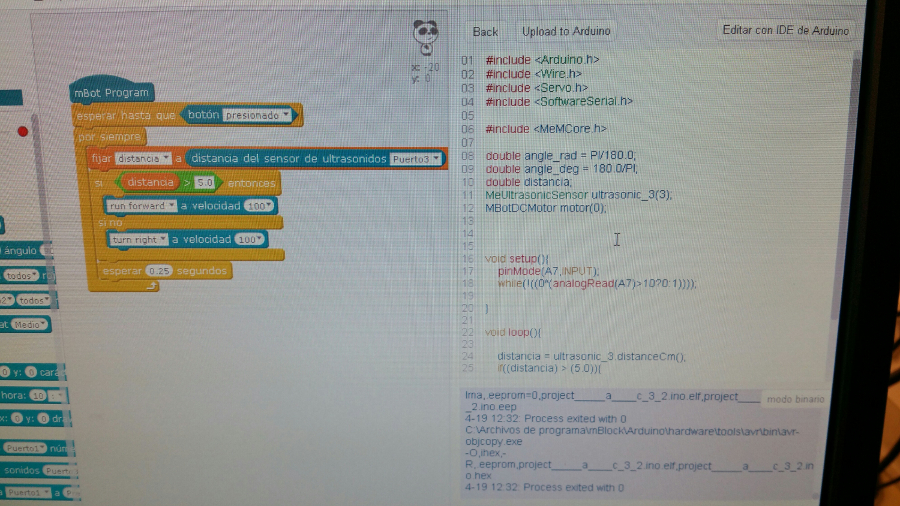Edit the 5.0 value in comparison block
The width and height of the screenshot is (900, 506).
pos(204,183)
